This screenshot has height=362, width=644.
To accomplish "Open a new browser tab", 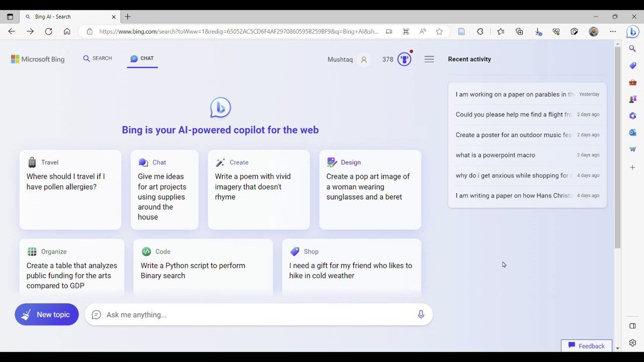I will tap(128, 17).
